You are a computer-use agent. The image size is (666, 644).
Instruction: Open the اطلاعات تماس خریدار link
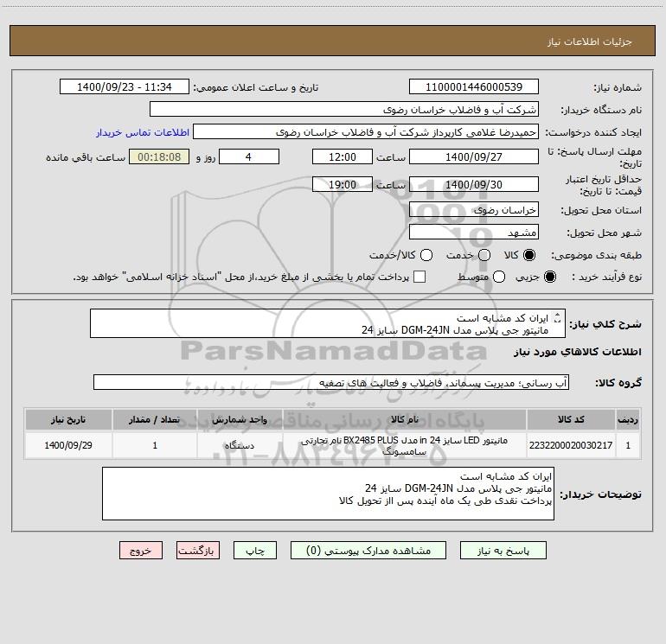click(143, 132)
